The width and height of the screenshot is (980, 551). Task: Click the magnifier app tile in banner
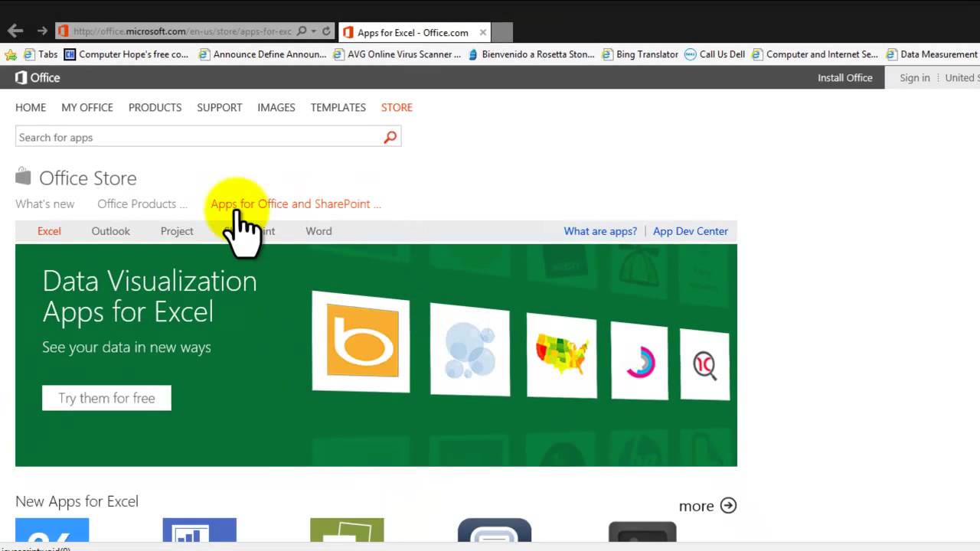[704, 364]
